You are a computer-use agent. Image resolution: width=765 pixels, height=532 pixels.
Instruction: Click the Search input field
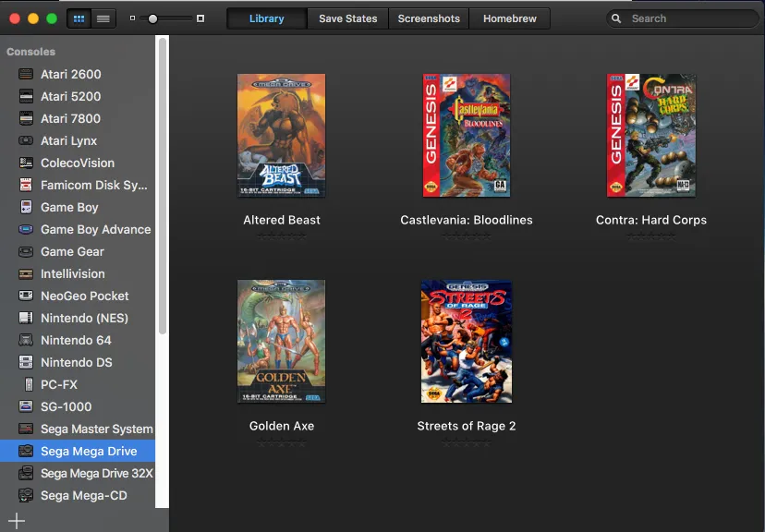(x=683, y=18)
